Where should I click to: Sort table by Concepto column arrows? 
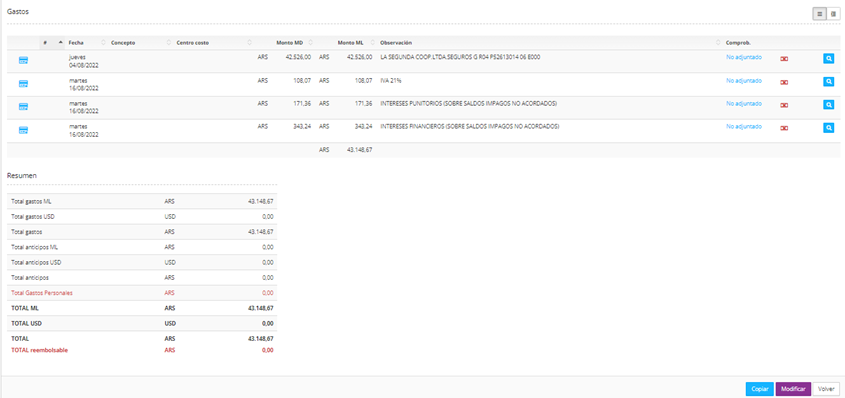point(168,43)
